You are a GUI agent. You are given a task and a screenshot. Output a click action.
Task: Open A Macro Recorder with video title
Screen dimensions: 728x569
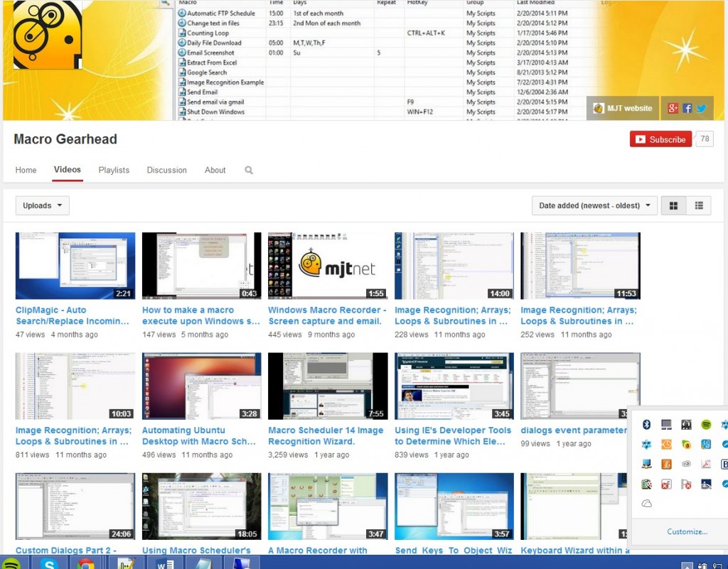(318, 551)
